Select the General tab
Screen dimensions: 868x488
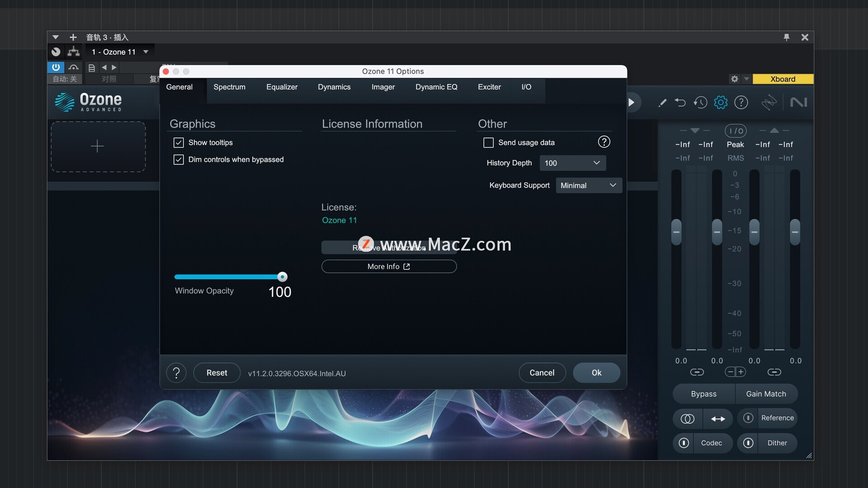(179, 87)
